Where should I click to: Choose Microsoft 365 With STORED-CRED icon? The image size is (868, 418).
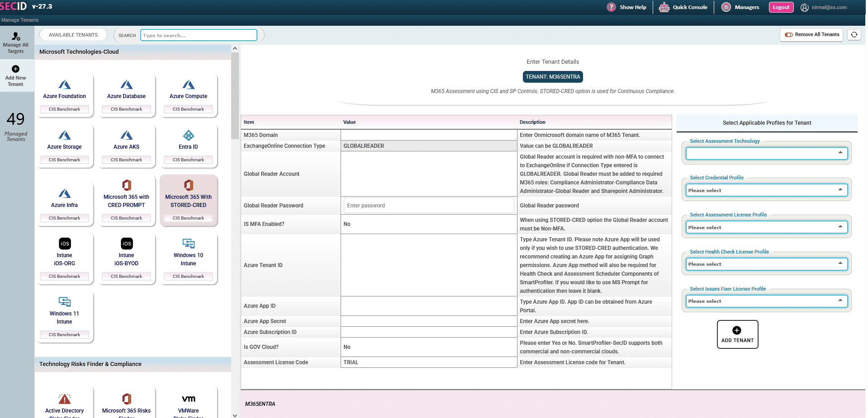[189, 185]
